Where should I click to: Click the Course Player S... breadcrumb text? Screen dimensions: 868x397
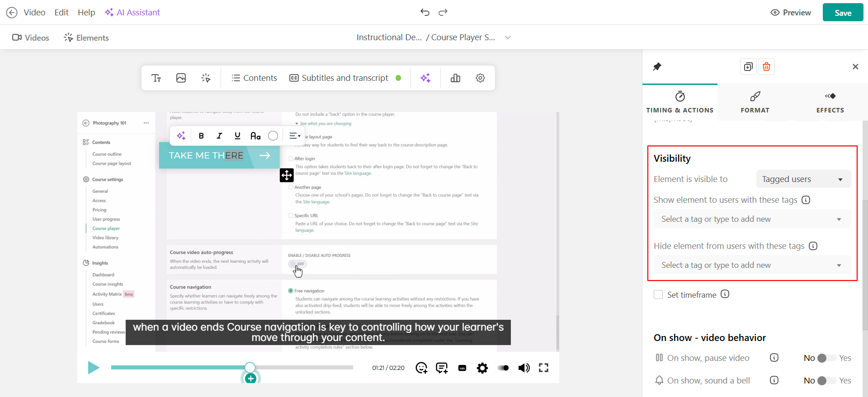463,37
